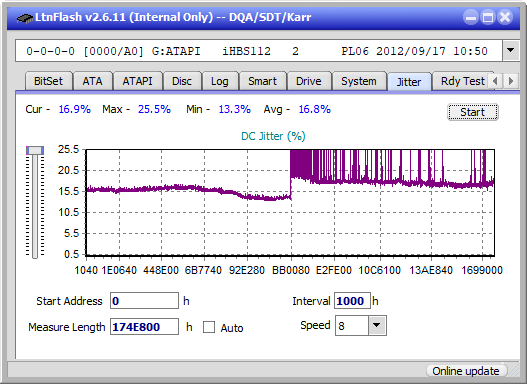Expand the drive selection dropdown
Image resolution: width=527 pixels, height=384 pixels.
pyautogui.click(x=511, y=51)
